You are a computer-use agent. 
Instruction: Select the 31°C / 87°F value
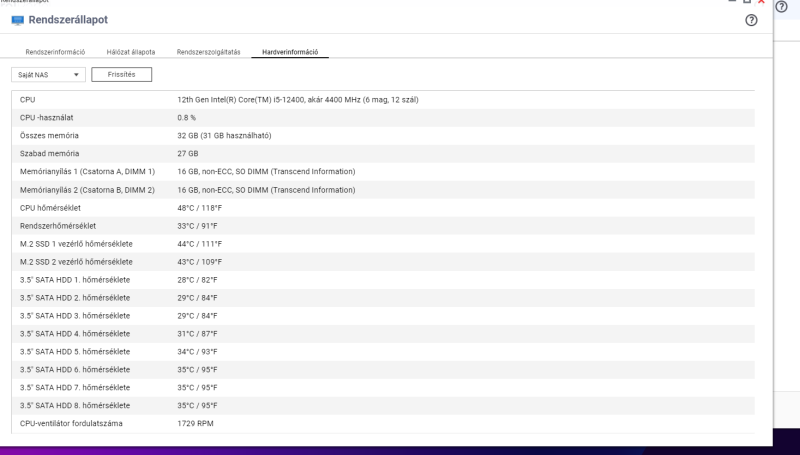coord(197,334)
